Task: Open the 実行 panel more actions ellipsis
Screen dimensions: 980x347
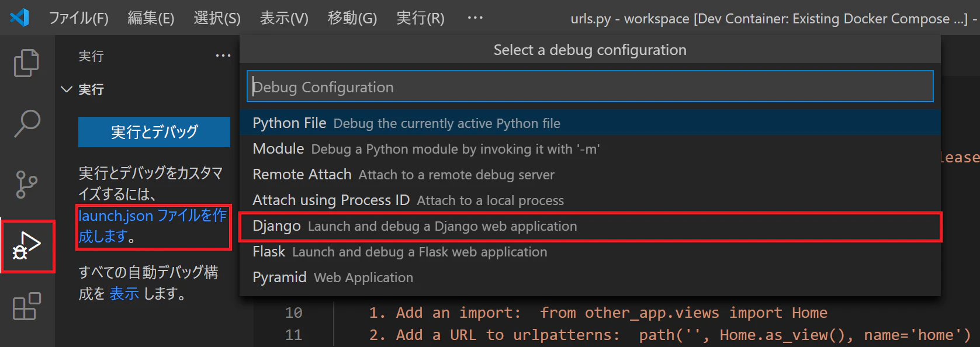Action: pos(223,56)
